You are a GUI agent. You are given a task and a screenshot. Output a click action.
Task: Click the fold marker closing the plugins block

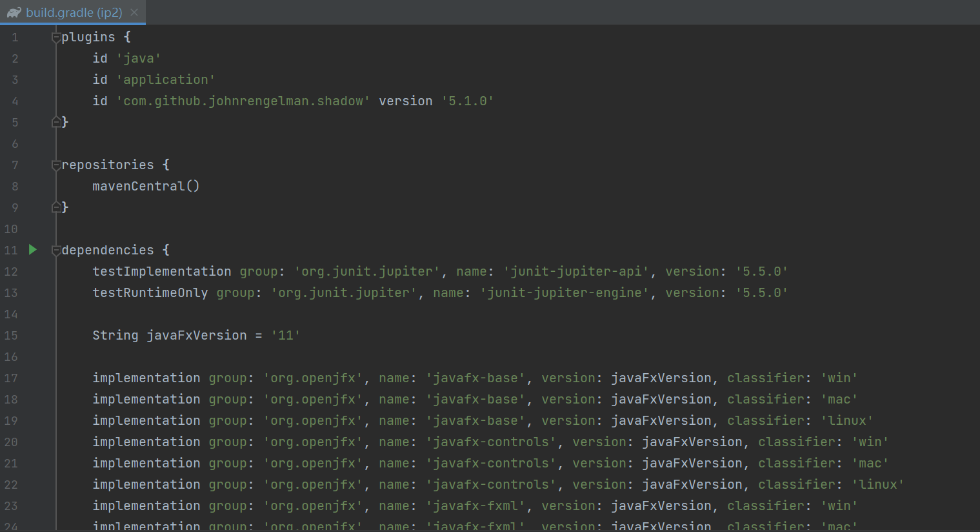[57, 121]
